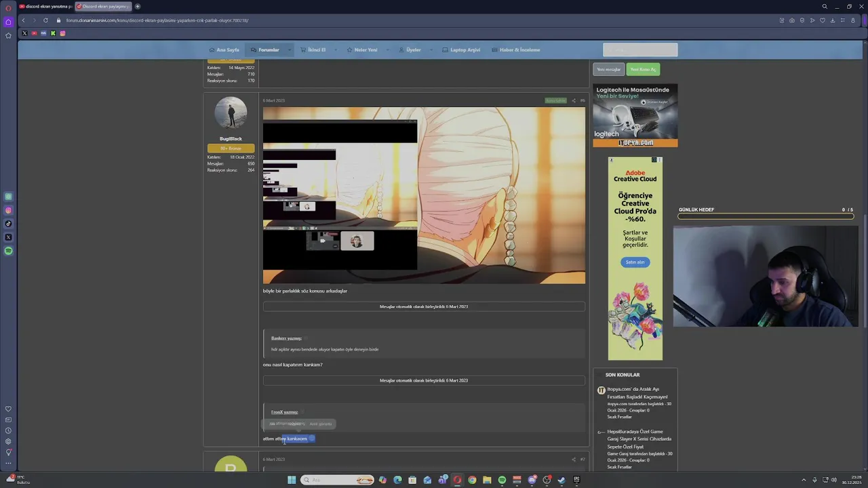Image resolution: width=868 pixels, height=488 pixels.
Task: Open BuglBlack user profile name link
Action: click(231, 138)
